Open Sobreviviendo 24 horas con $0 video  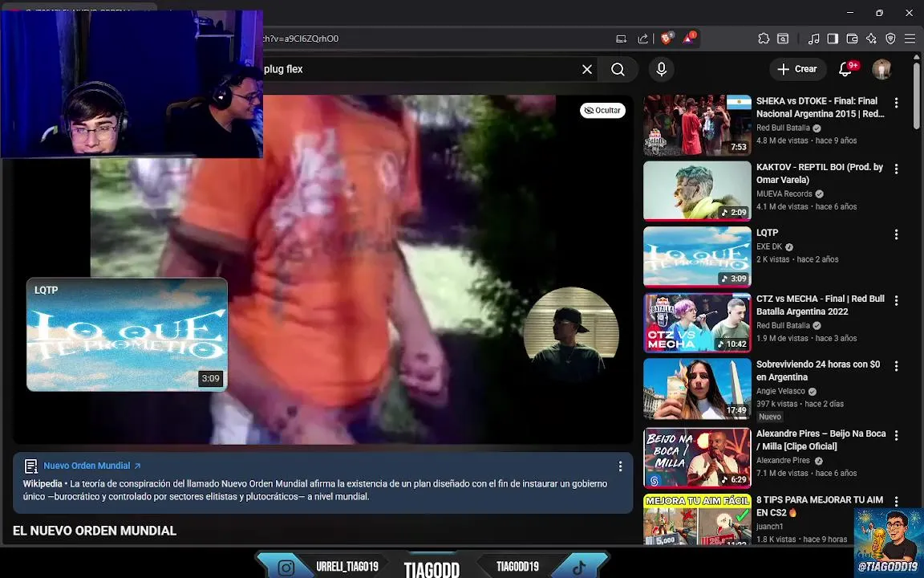[x=818, y=370]
